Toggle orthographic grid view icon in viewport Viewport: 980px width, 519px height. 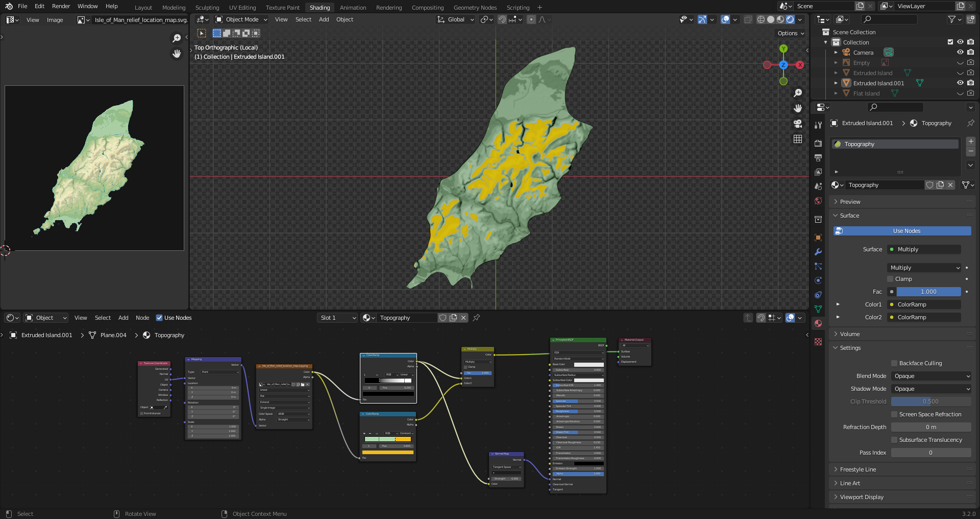pos(798,139)
